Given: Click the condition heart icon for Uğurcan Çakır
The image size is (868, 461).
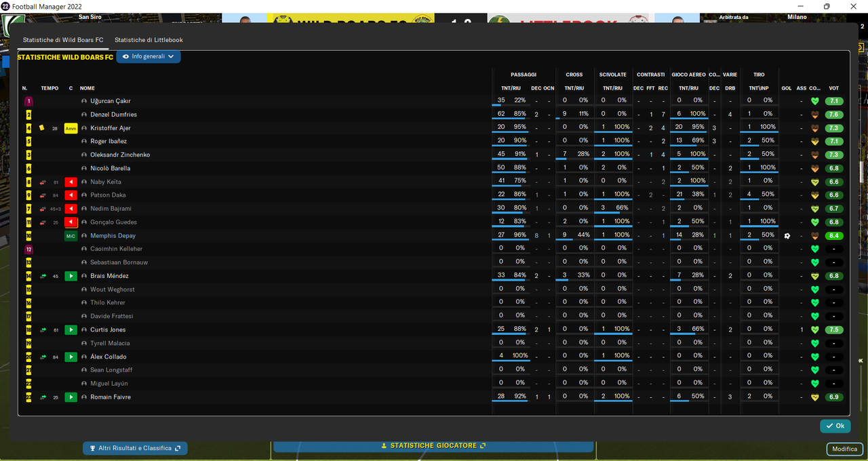Looking at the screenshot, I should click(815, 101).
